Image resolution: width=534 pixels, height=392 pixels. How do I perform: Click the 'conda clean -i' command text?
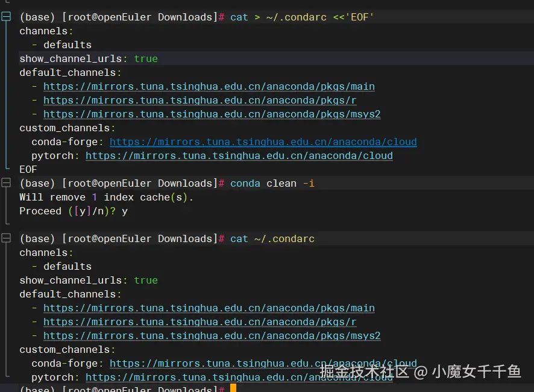click(272, 184)
